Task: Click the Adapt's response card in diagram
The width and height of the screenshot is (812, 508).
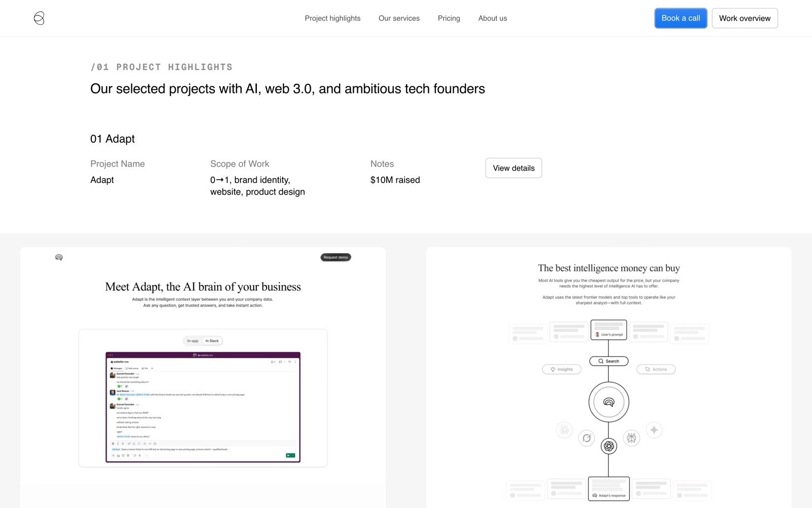Action: click(609, 489)
